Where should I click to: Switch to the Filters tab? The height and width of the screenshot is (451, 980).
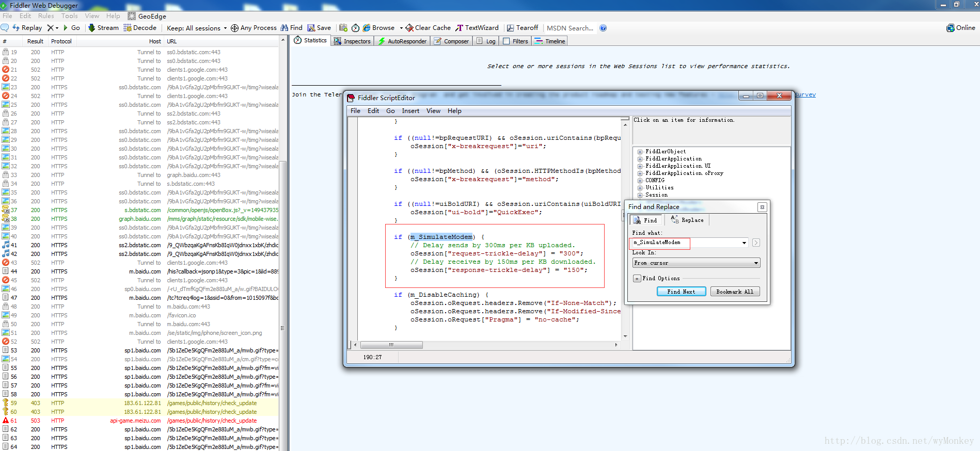click(x=515, y=41)
